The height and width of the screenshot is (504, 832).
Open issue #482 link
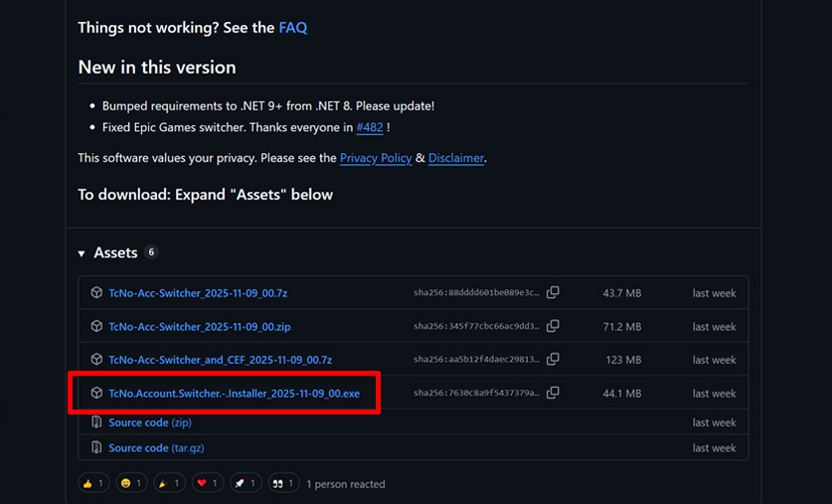(x=370, y=127)
